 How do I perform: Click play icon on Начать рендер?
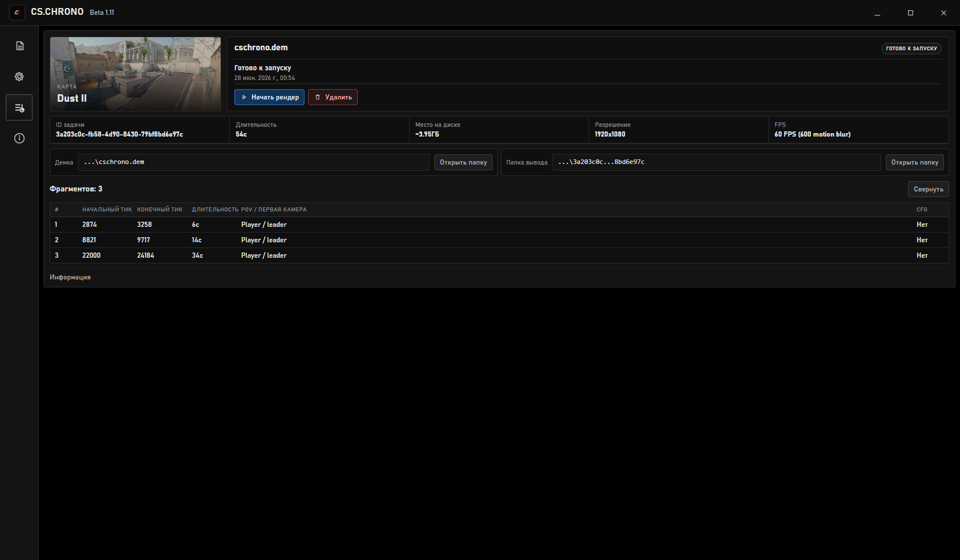[244, 97]
